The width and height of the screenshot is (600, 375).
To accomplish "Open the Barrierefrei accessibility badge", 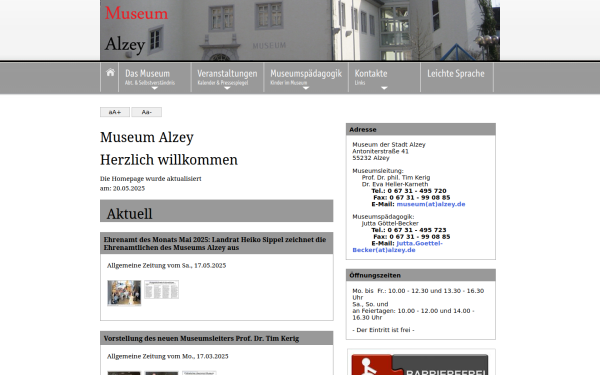I will pos(420,365).
